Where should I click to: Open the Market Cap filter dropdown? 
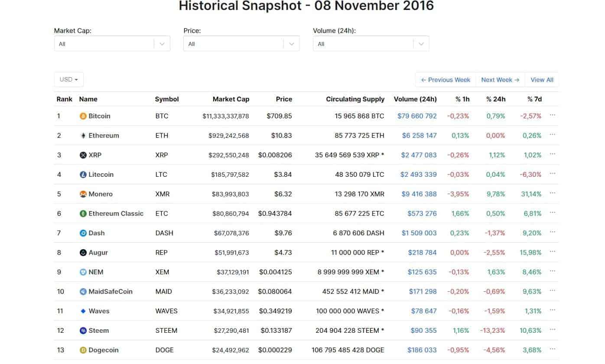click(111, 43)
